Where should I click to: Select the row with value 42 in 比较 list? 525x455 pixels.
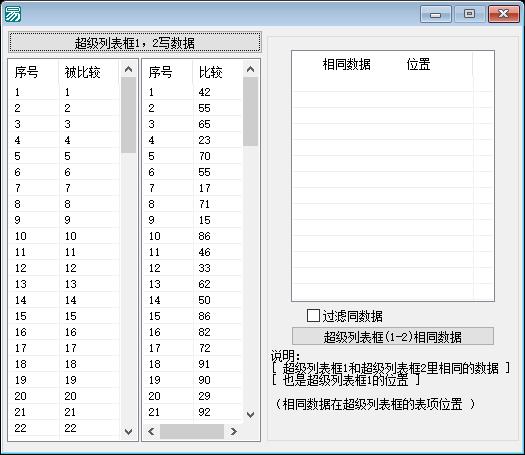tap(192, 92)
